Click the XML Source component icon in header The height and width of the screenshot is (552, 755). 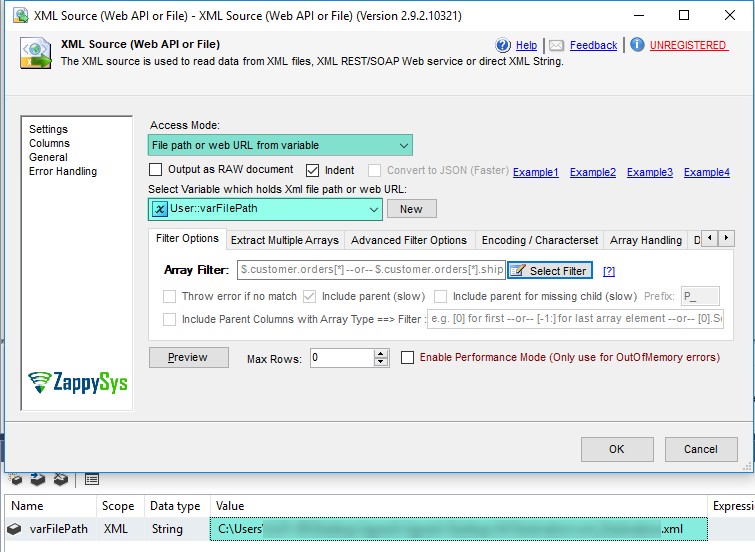point(36,53)
